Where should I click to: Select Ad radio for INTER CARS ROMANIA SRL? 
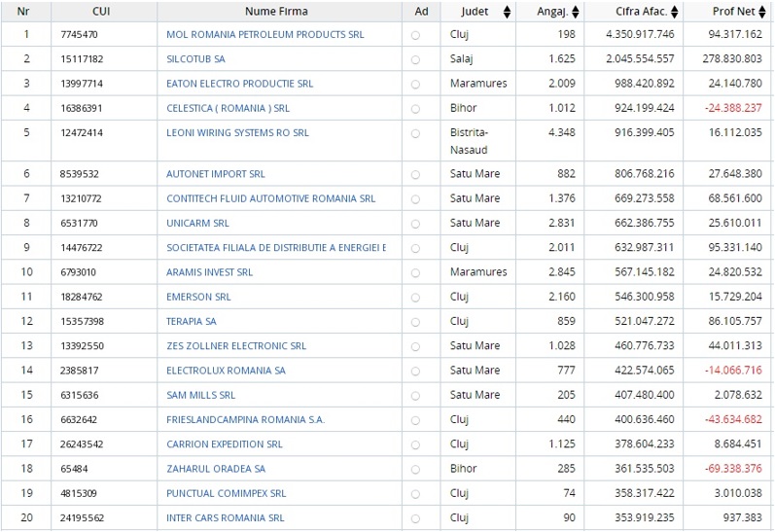415,518
